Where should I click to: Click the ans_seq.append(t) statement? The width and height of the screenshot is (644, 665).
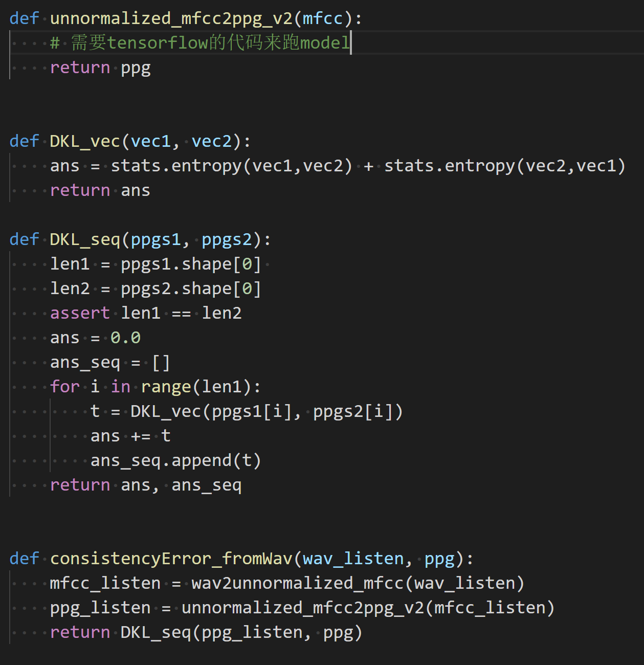click(175, 460)
